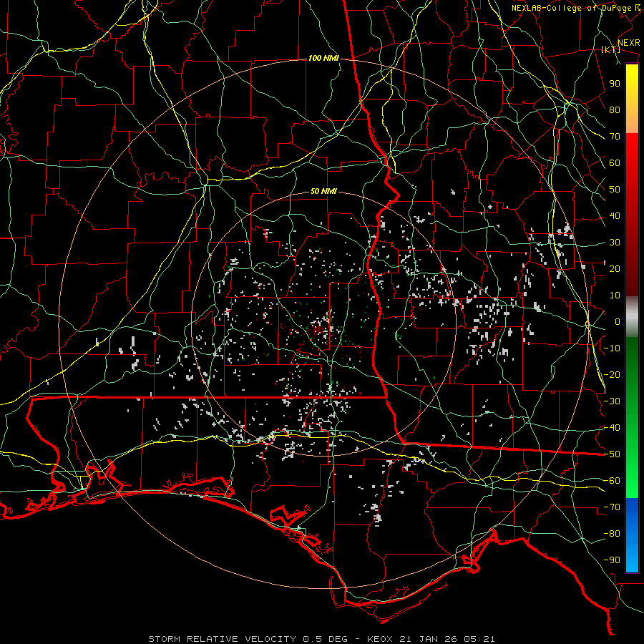Viewport: 644px width, 644px height.
Task: Click the -60 scale label
Action: 612,481
